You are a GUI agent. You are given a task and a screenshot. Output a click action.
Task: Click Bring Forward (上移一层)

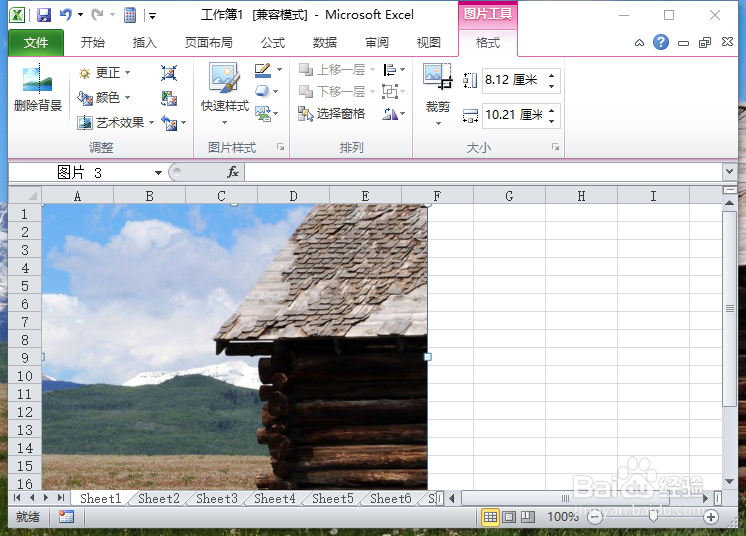(332, 70)
